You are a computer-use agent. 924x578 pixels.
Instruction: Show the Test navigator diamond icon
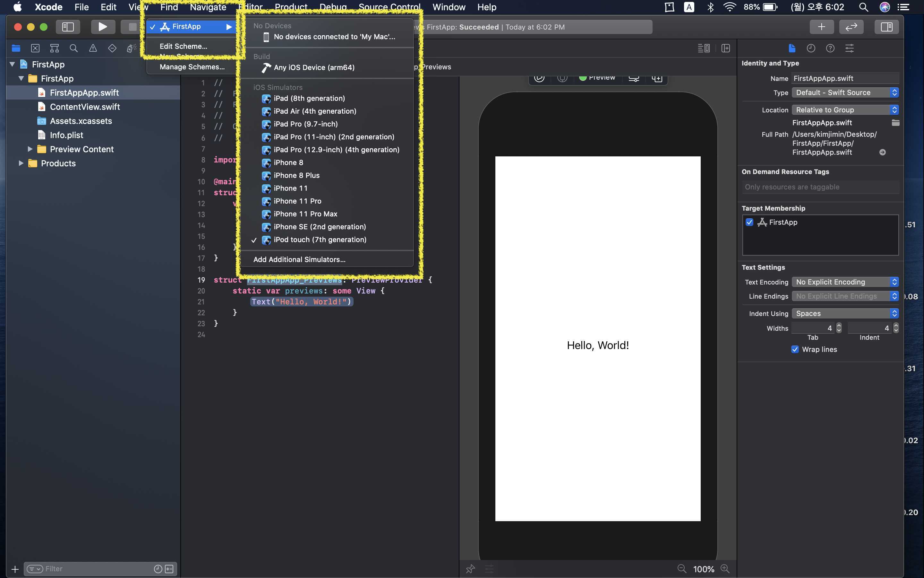(112, 48)
